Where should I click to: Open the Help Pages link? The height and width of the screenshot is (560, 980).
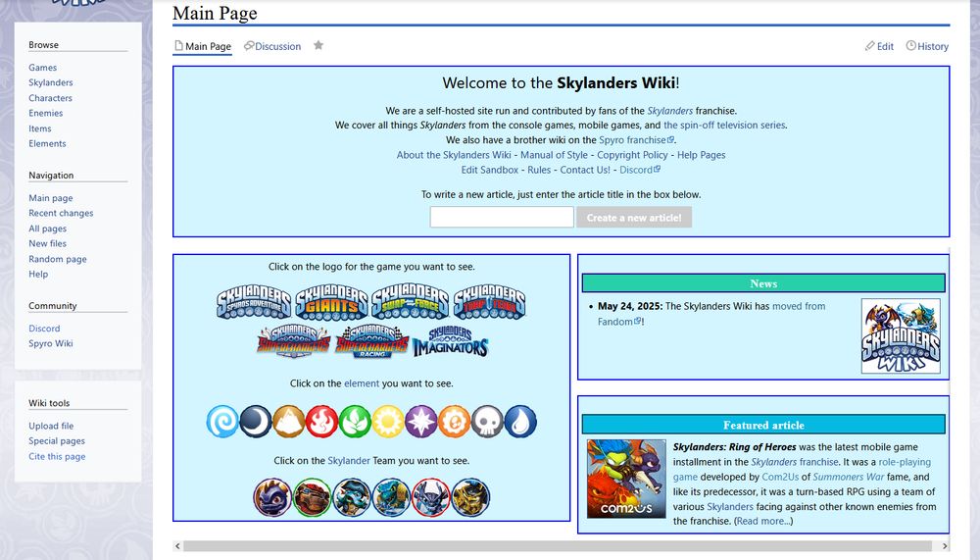pos(702,155)
